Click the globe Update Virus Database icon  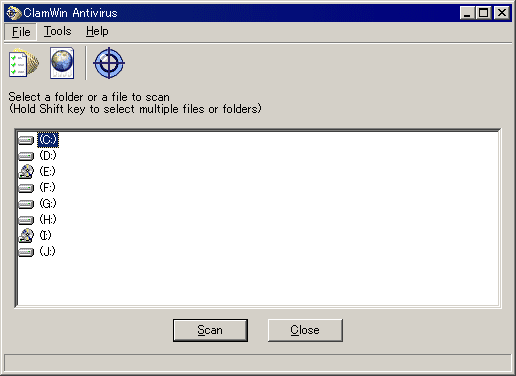tap(62, 63)
